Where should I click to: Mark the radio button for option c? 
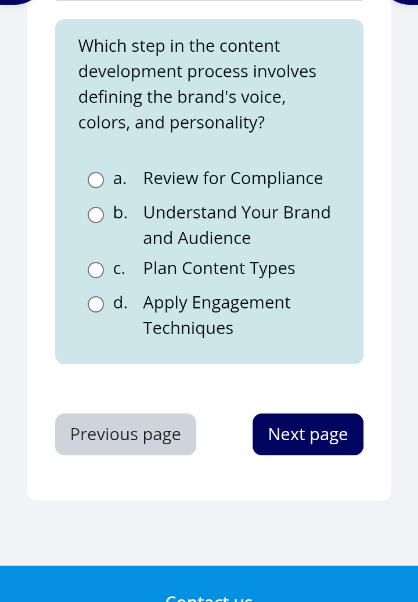coord(96,270)
